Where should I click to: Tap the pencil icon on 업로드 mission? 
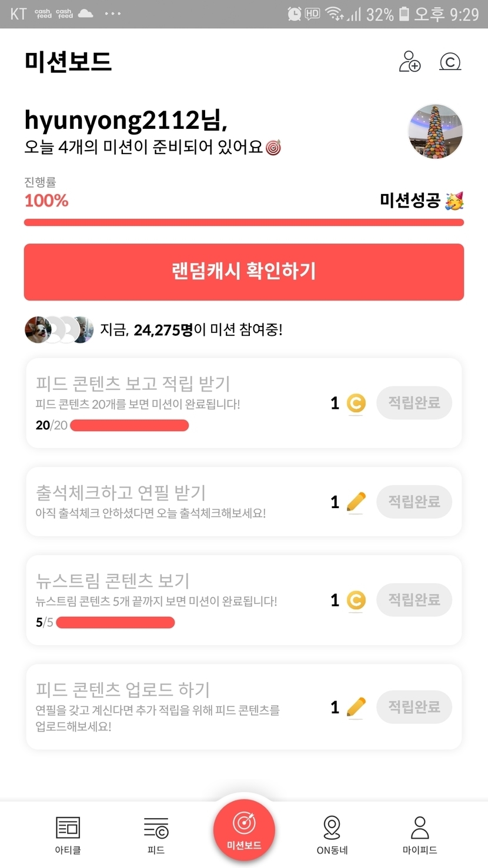pos(356,707)
